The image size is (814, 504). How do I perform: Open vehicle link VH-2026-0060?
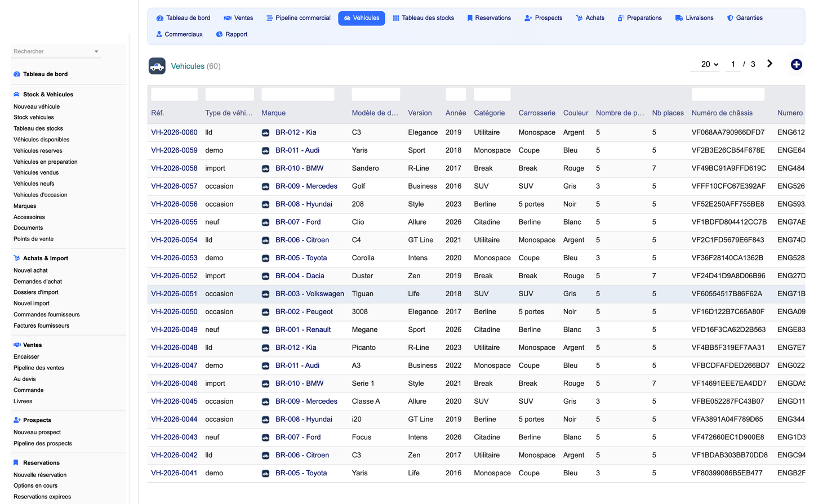tap(174, 132)
